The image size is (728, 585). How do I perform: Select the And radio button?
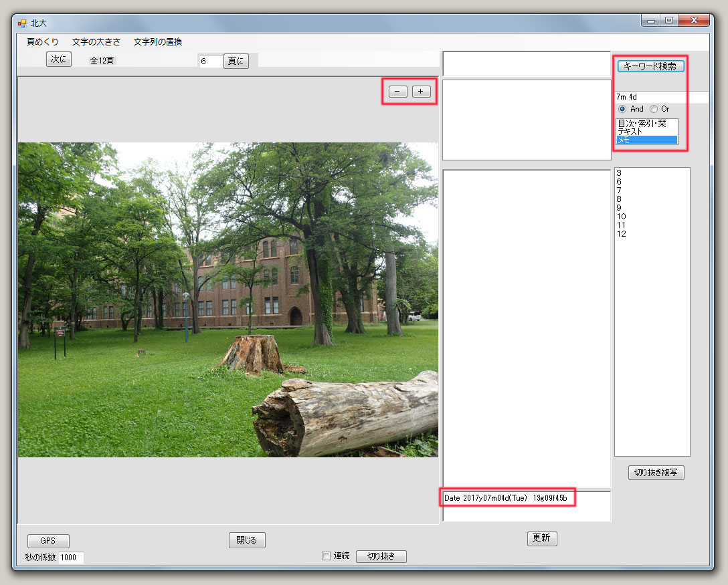pyautogui.click(x=622, y=109)
